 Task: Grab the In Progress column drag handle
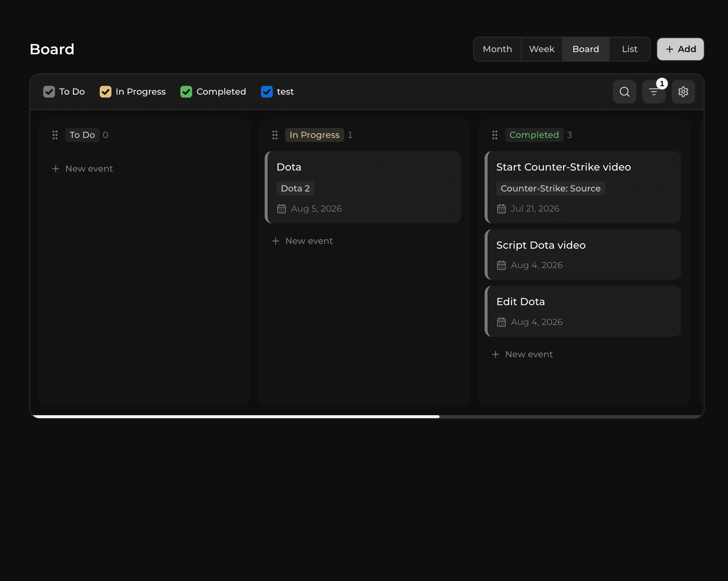pos(275,135)
